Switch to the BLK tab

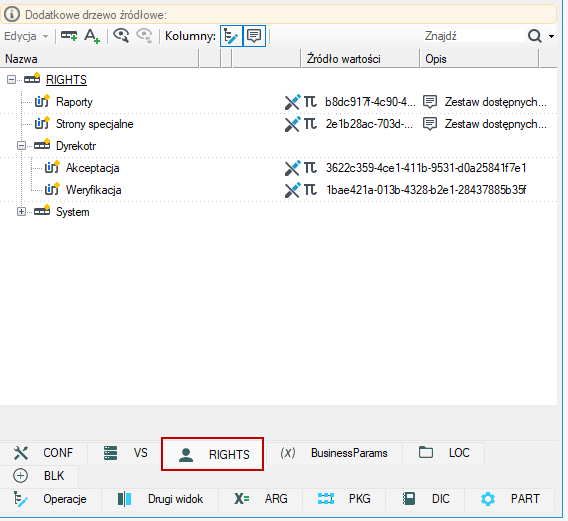(x=39, y=476)
